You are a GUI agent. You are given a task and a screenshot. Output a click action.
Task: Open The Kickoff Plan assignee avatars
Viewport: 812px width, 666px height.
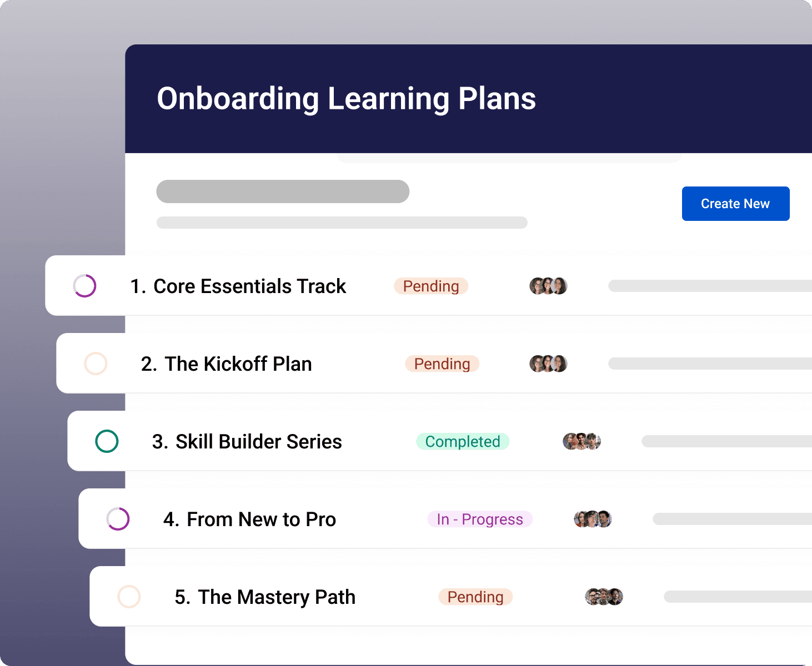(548, 364)
